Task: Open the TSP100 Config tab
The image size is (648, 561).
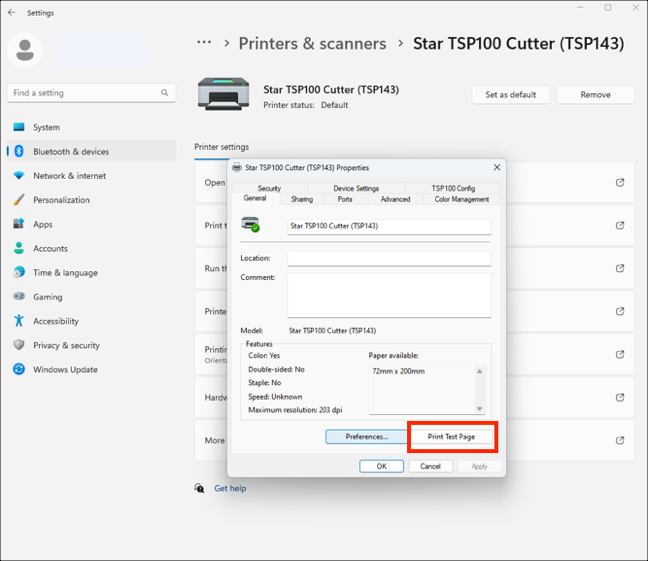Action: tap(453, 189)
